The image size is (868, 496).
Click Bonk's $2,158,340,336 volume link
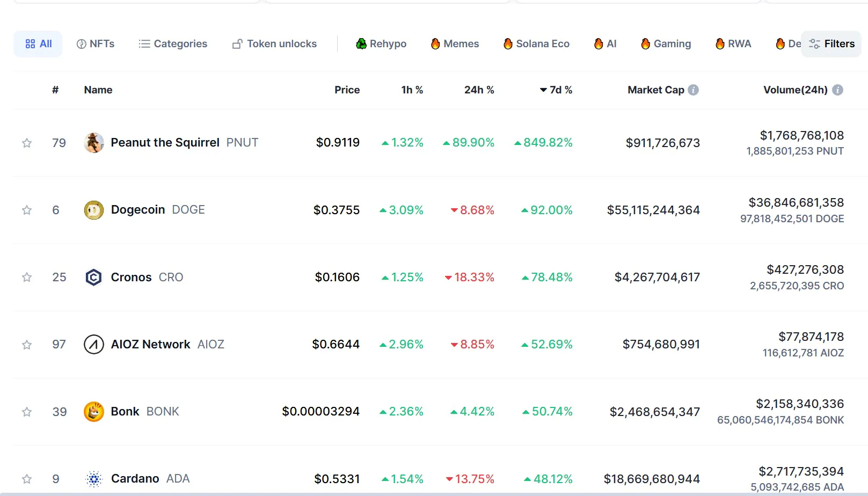[x=800, y=404]
